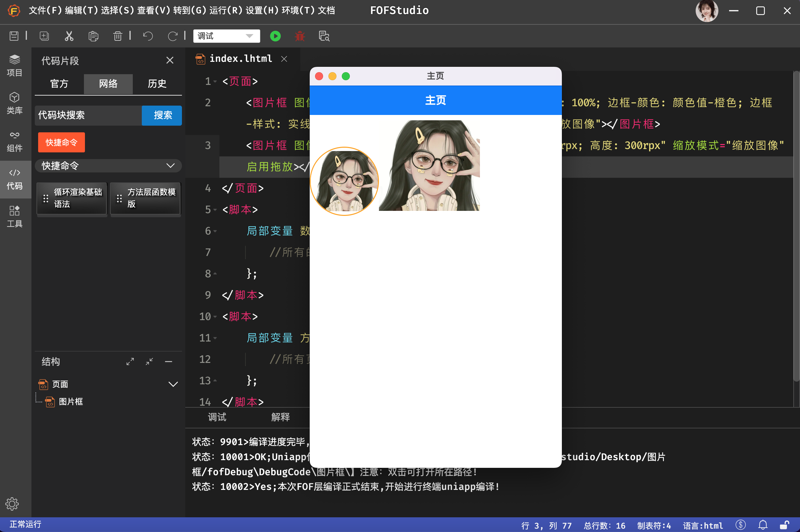Open the 工具 sidebar panel
This screenshot has height=532, width=800.
[15, 217]
